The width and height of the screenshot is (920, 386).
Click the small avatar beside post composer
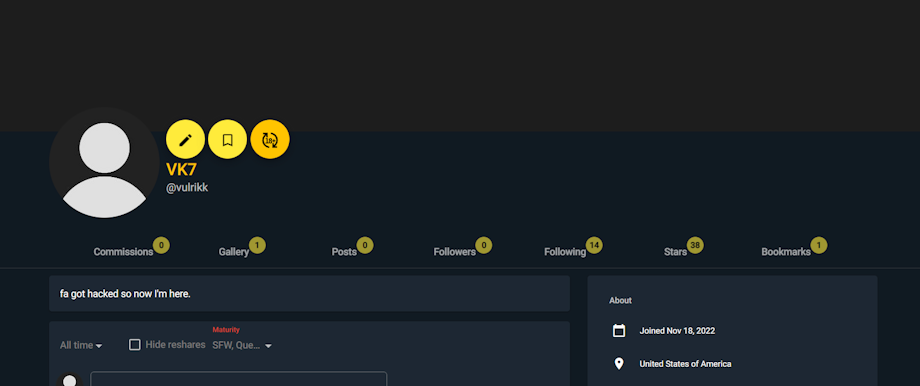tap(69, 380)
